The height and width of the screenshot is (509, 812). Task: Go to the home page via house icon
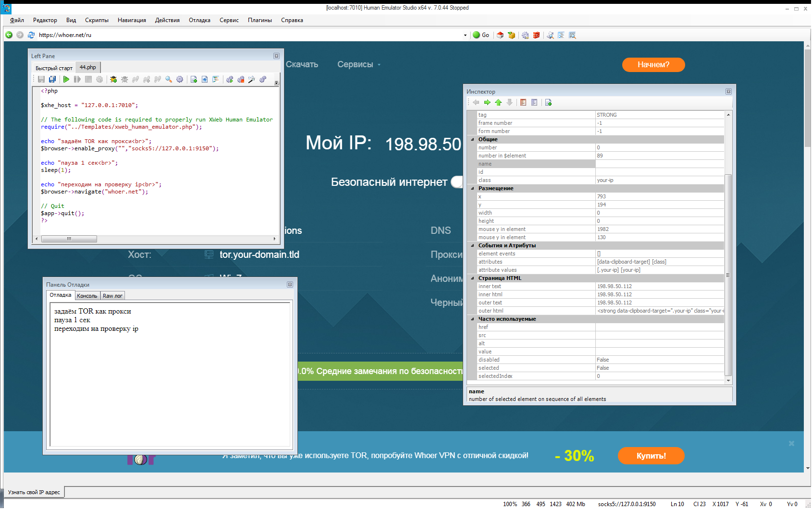click(500, 35)
